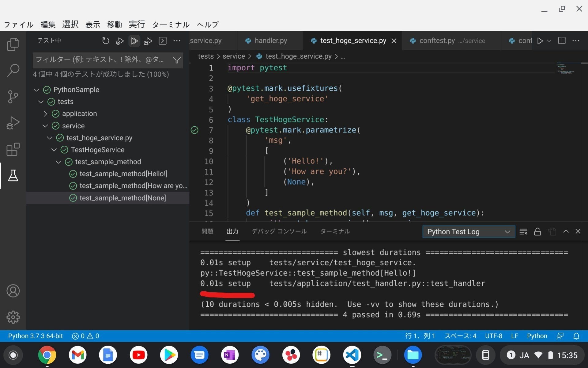Open the Testing flask panel in activity bar

(13, 176)
